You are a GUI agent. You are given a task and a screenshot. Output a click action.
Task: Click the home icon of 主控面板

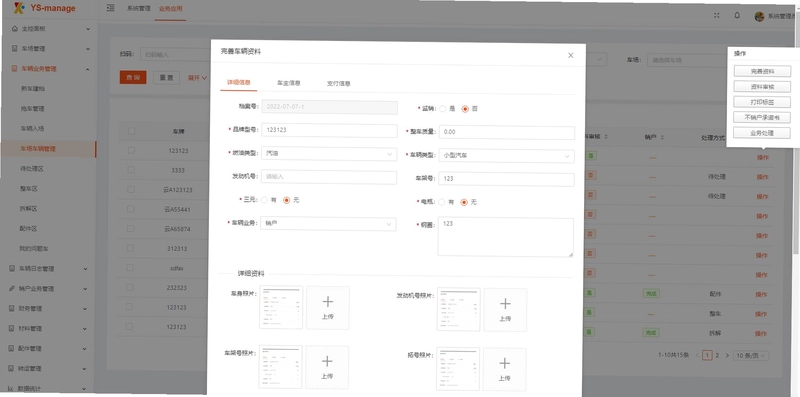coord(15,29)
